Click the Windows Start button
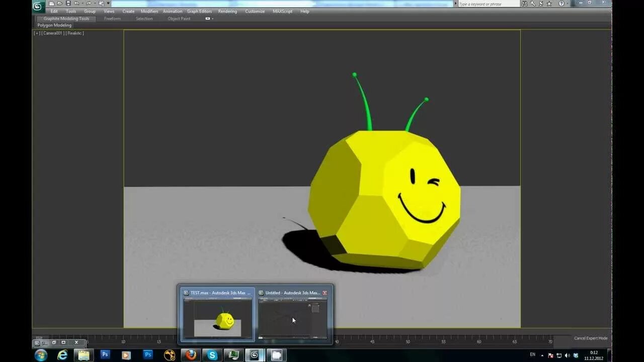The height and width of the screenshot is (362, 644). pyautogui.click(x=41, y=355)
